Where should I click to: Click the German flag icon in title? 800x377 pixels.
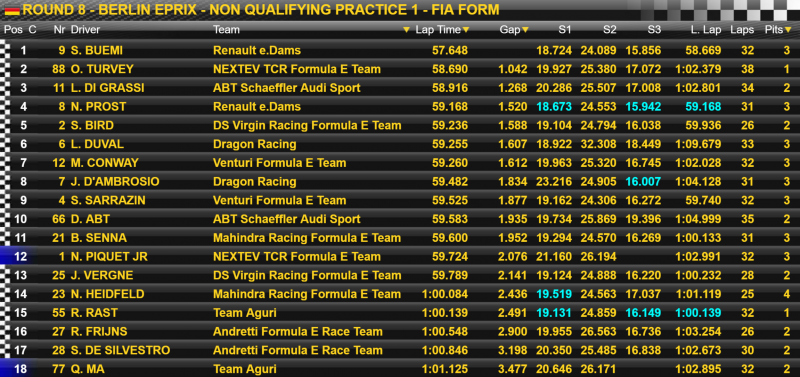pyautogui.click(x=12, y=10)
